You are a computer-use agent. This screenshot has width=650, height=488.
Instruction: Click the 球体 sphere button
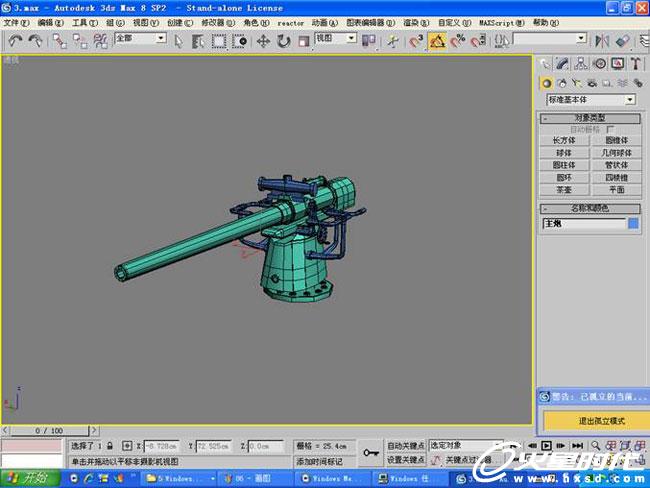pyautogui.click(x=564, y=153)
